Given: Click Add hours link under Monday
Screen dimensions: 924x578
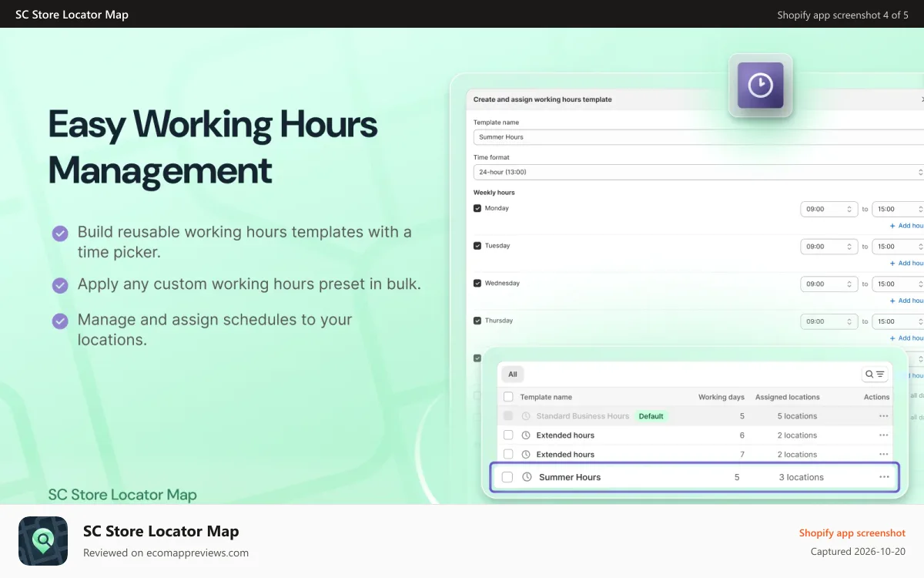Looking at the screenshot, I should tap(906, 226).
